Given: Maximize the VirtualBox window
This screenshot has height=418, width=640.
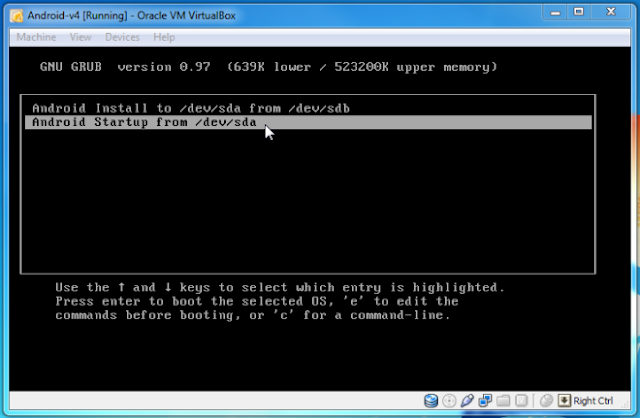Looking at the screenshot, I should [578, 12].
